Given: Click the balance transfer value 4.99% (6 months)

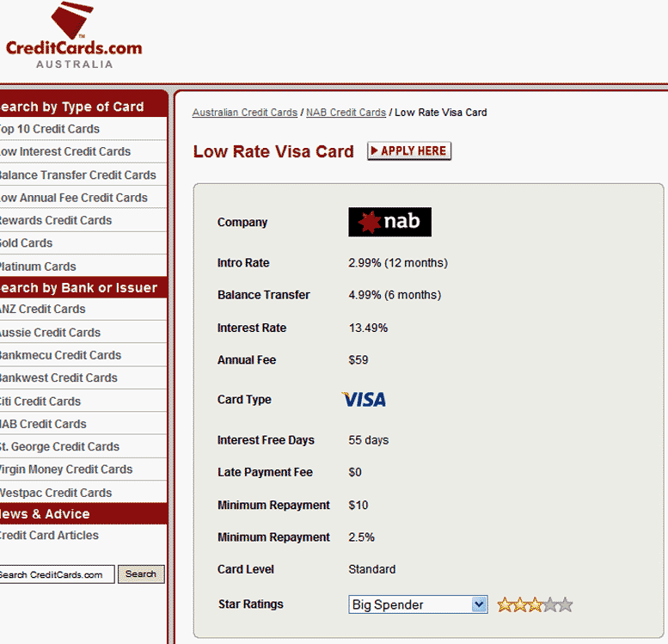Looking at the screenshot, I should 395,295.
